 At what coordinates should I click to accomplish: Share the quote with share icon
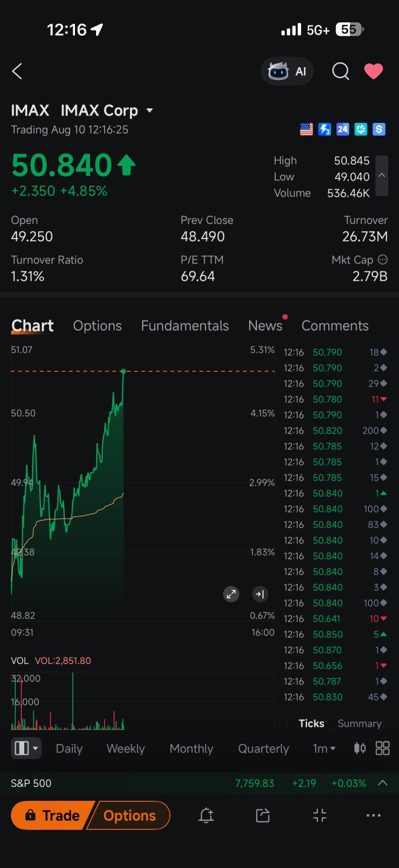263,816
